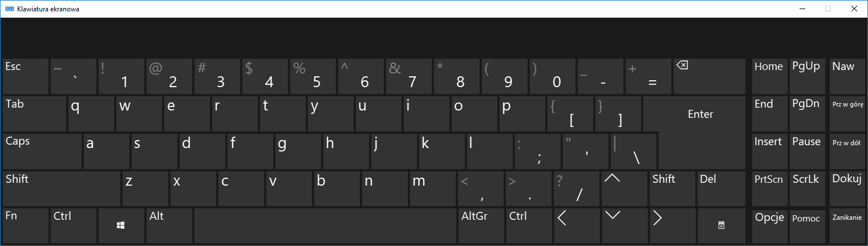The image size is (868, 246).
Task: Open keyboard Opcje settings
Action: tap(769, 225)
